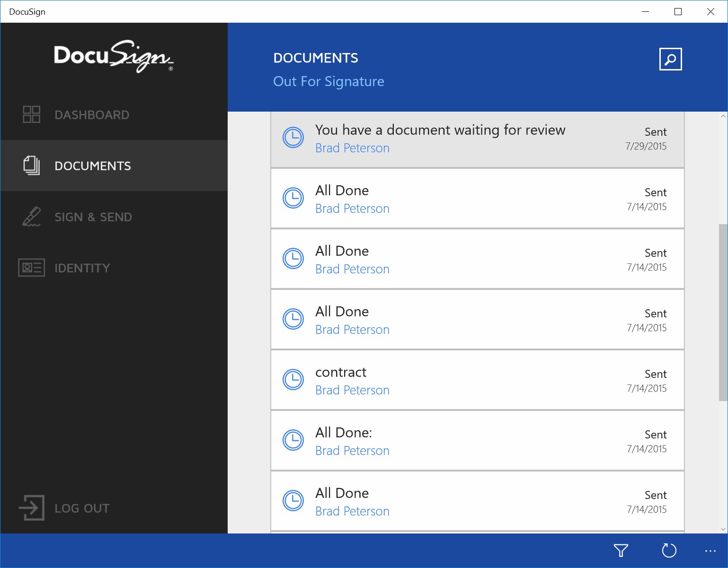Click the document list scrollbar thumb
728x568 pixels.
[723, 312]
